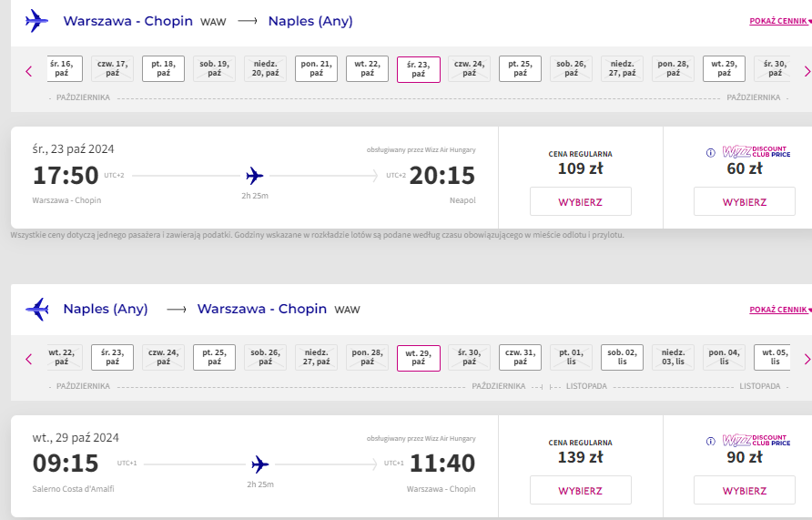812x520 pixels.
Task: Choose 139 zł return regular price WYBIERZ
Action: pyautogui.click(x=580, y=490)
